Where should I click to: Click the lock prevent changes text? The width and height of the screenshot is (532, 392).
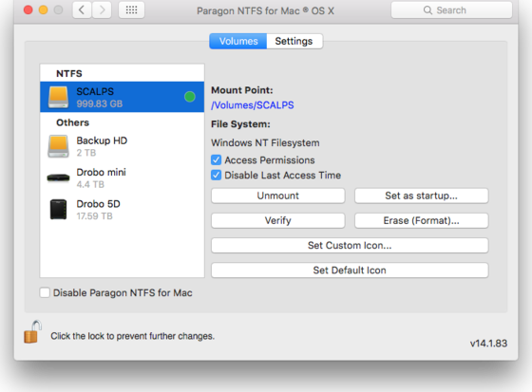133,336
